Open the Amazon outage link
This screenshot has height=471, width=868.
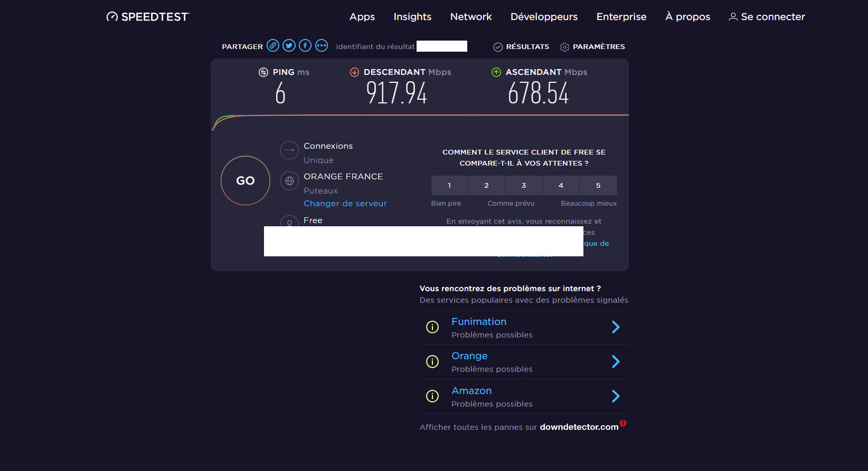[x=471, y=391]
